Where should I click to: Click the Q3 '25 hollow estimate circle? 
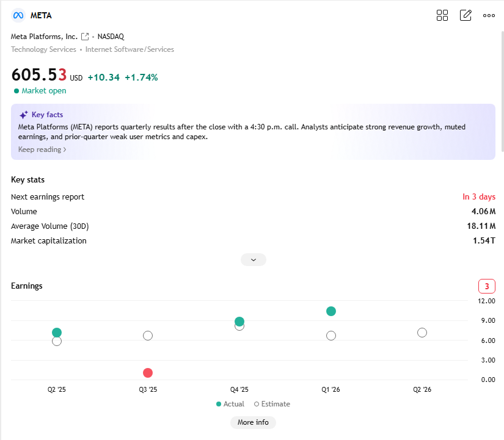click(148, 336)
